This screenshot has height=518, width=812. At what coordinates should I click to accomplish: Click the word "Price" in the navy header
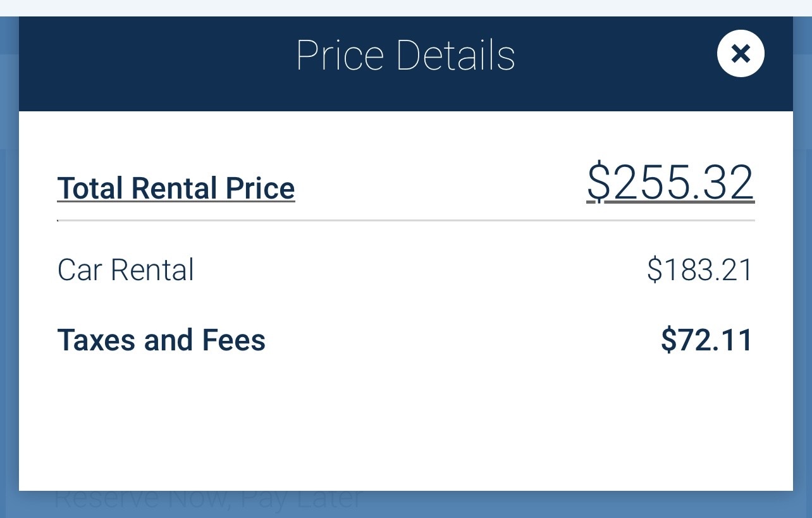tap(340, 56)
